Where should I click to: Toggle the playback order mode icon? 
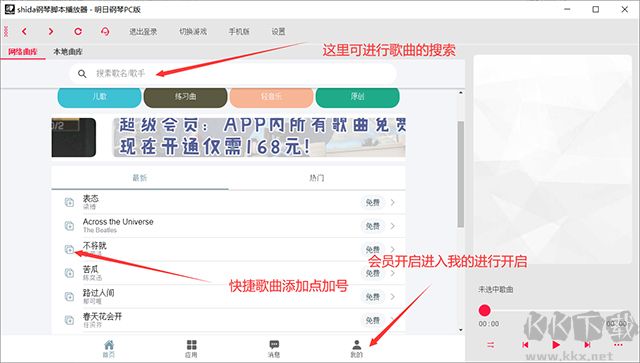click(x=491, y=345)
